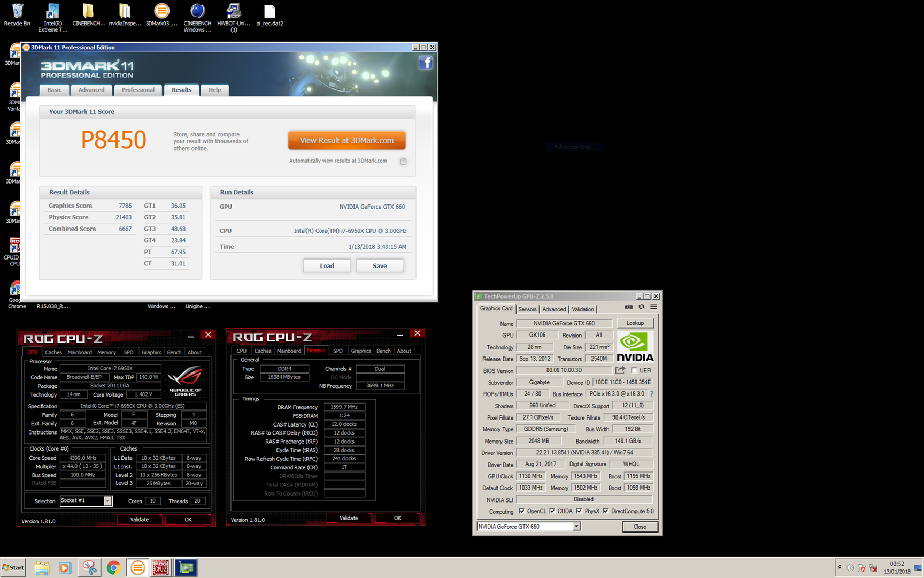This screenshot has height=578, width=924.
Task: Switch to ROG CPU-Z via taskbar icon
Action: [x=161, y=568]
